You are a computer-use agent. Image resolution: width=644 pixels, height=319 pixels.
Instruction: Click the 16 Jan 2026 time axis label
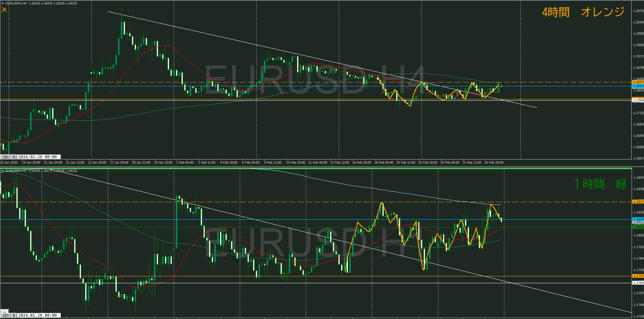click(x=9, y=163)
